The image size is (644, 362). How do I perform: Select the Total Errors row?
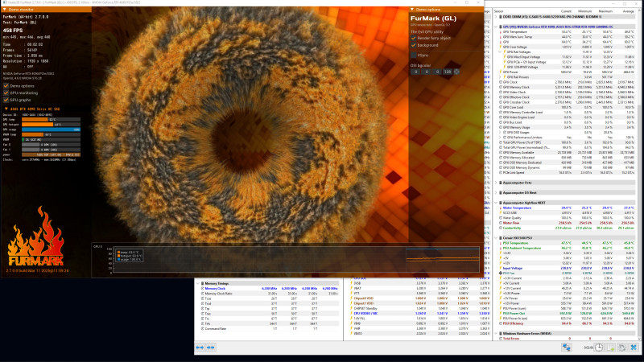[x=565, y=338]
